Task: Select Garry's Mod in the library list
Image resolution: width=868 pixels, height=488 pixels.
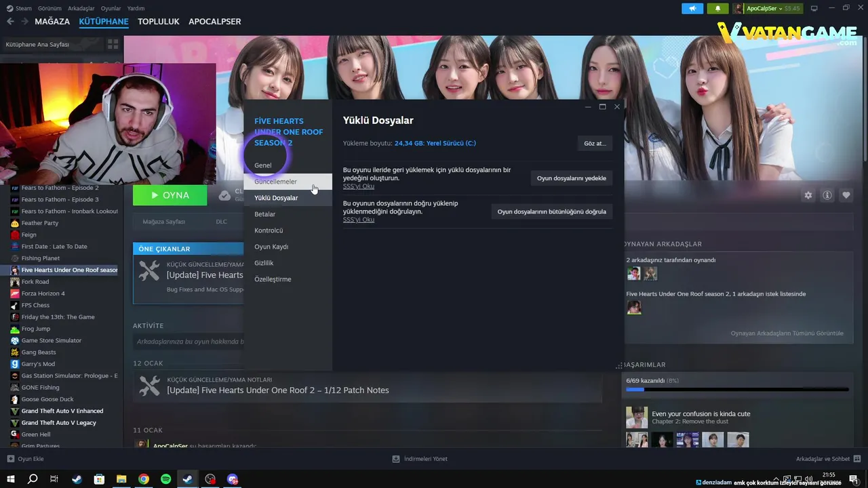Action: pyautogui.click(x=38, y=364)
